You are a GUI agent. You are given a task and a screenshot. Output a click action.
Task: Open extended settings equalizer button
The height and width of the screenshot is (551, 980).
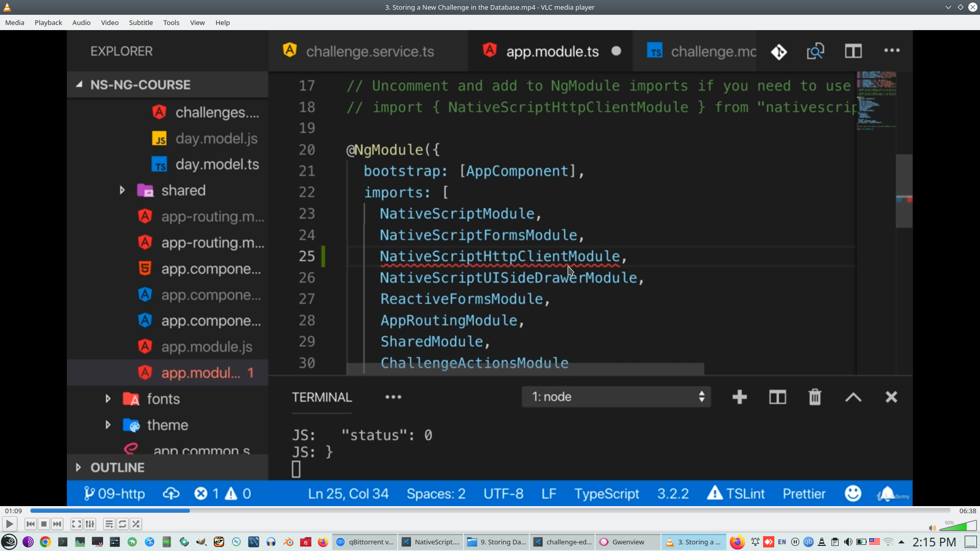pyautogui.click(x=90, y=524)
